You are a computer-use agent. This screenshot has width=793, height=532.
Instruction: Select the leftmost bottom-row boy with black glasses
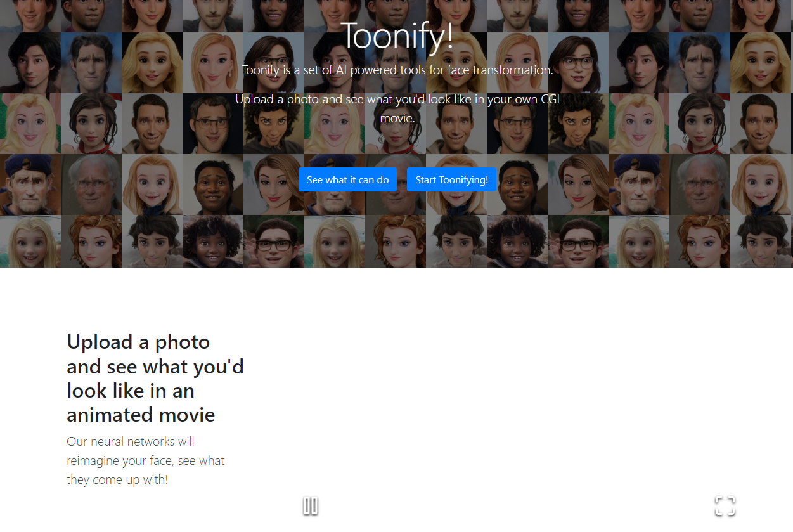tap(274, 241)
